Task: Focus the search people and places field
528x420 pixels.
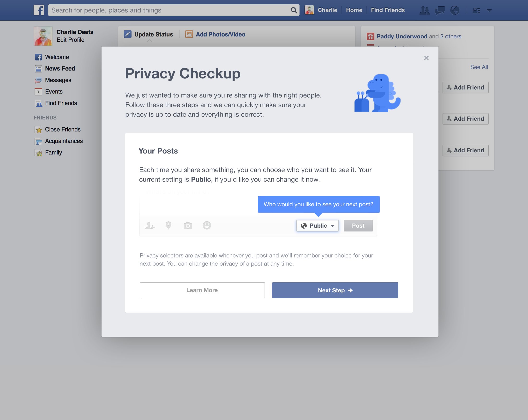Action: click(x=169, y=10)
